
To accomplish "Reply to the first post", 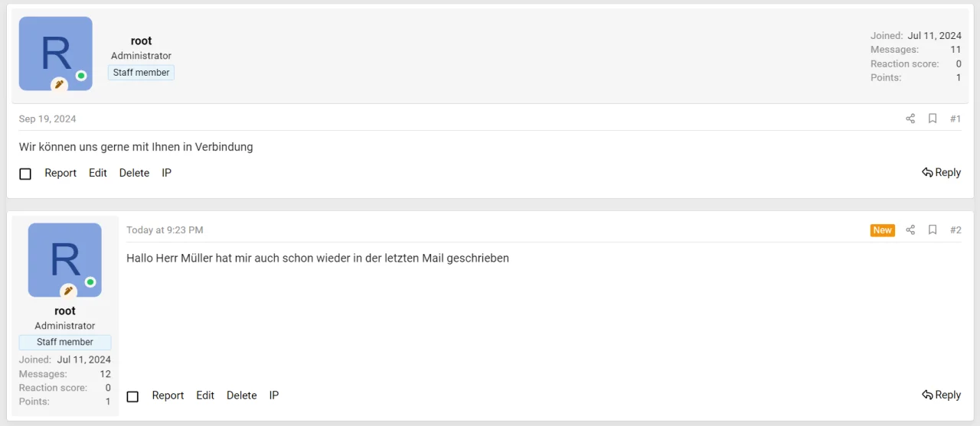I will coord(941,173).
